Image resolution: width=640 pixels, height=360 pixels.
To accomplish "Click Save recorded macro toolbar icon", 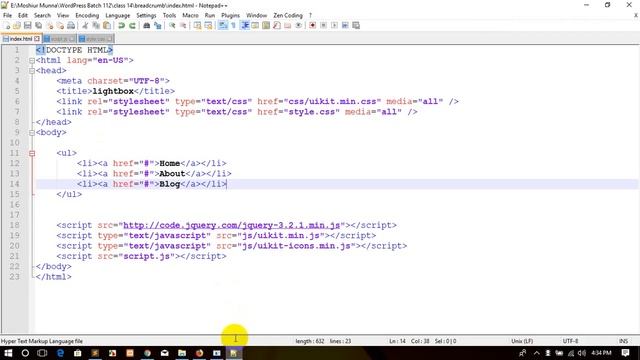I will (x=356, y=25).
